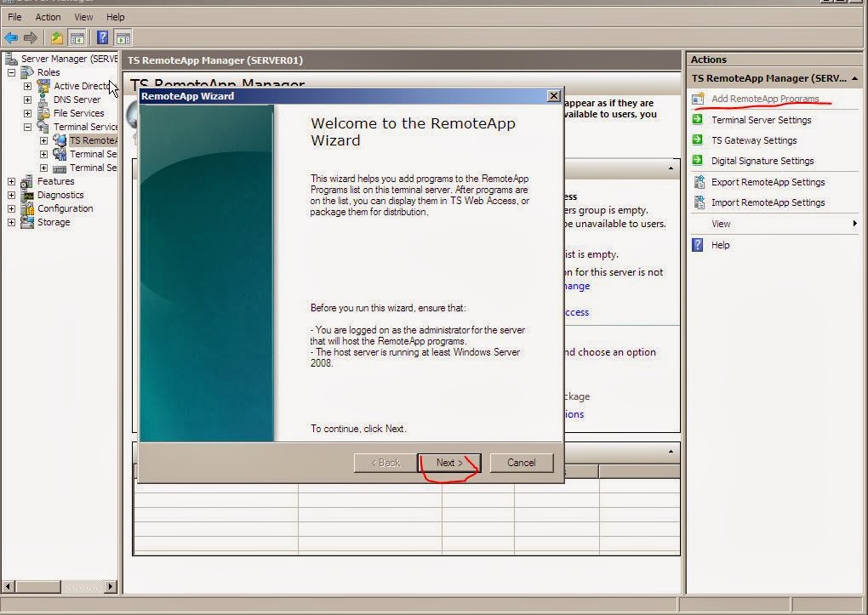Click the Add RemoteApp Programs action icon

[x=698, y=99]
